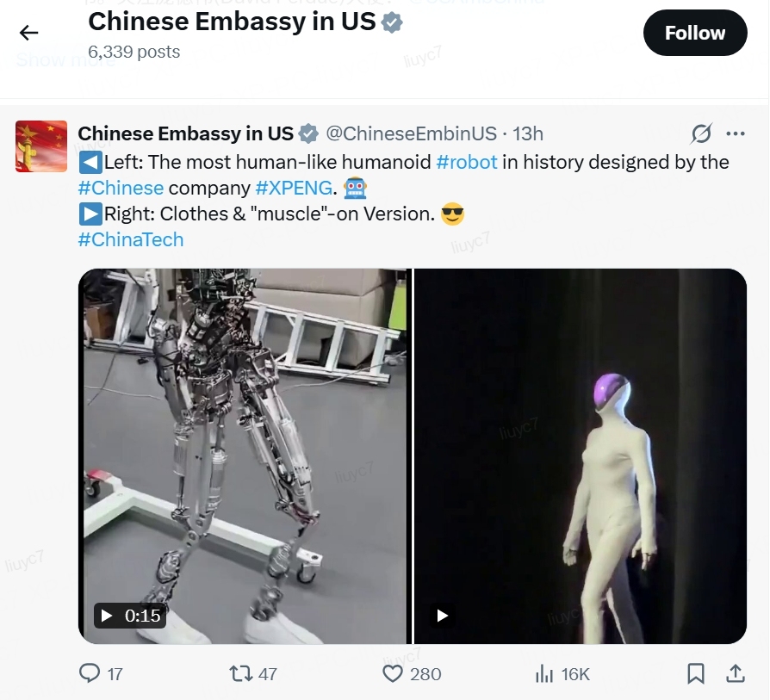This screenshot has height=700, width=770.
Task: Open the #XPENG hashtag
Action: tap(295, 188)
